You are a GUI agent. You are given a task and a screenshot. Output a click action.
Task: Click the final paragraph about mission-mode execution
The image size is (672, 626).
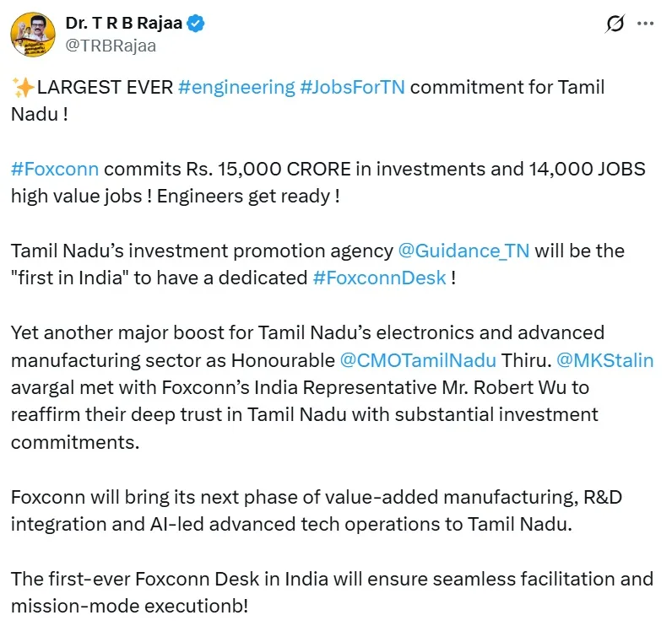tap(332, 591)
